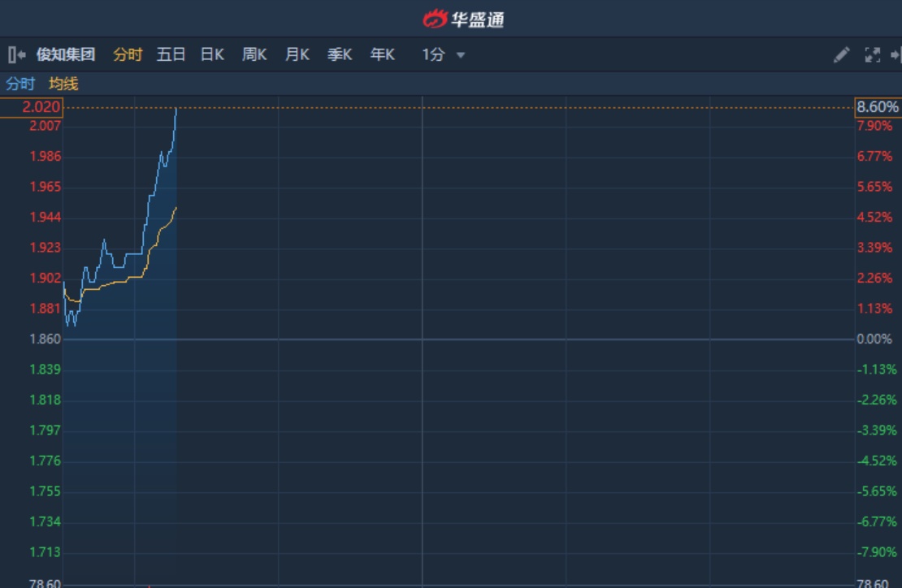
Task: Open the 日K chart tab
Action: [212, 54]
